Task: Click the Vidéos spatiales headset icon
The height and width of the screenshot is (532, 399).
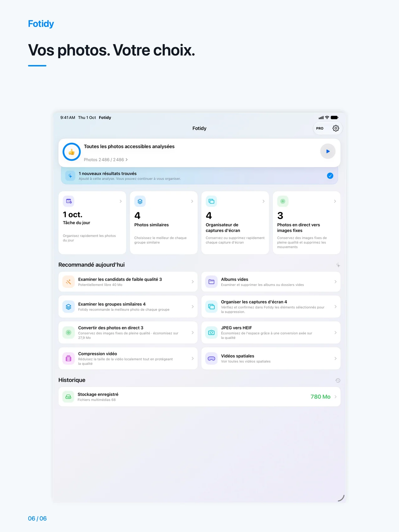Action: click(211, 359)
